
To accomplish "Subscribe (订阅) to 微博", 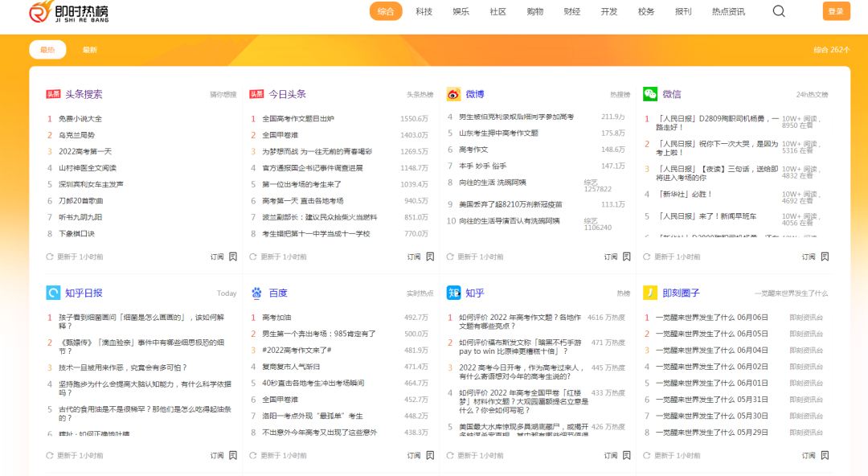I will coord(611,256).
